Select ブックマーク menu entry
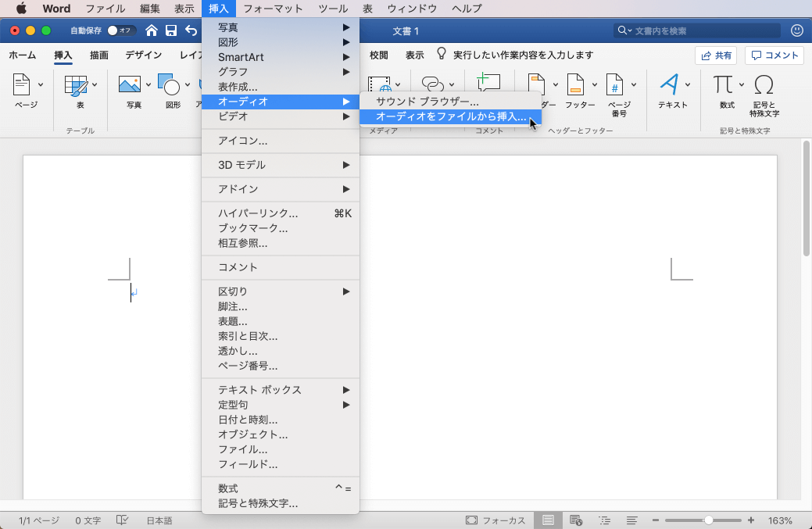This screenshot has height=529, width=812. coord(280,228)
